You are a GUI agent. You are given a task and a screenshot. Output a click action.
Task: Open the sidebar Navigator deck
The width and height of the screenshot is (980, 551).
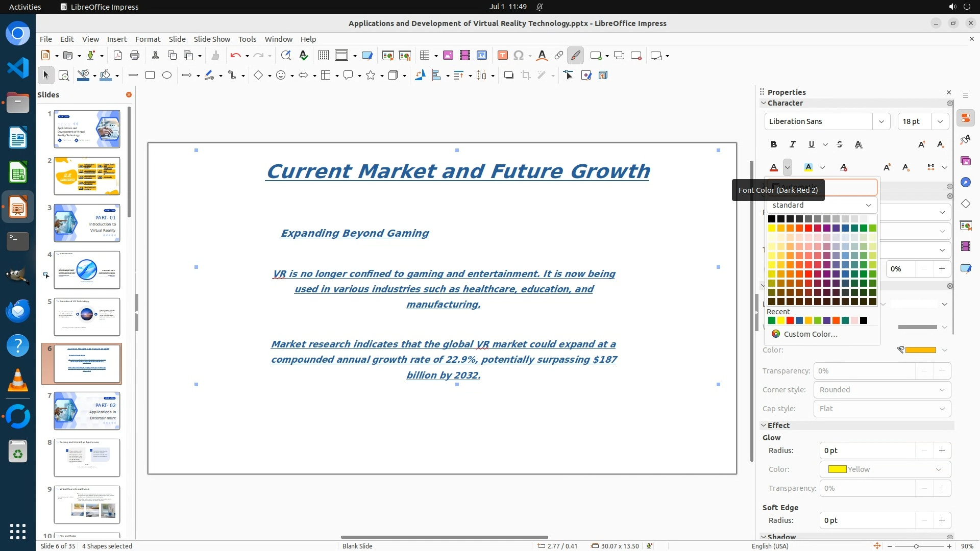(965, 182)
